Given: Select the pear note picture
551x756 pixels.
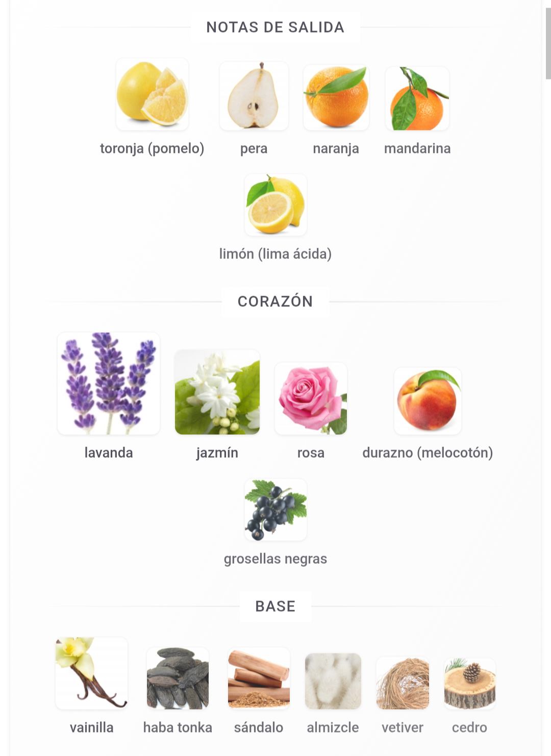Looking at the screenshot, I should pos(254,96).
